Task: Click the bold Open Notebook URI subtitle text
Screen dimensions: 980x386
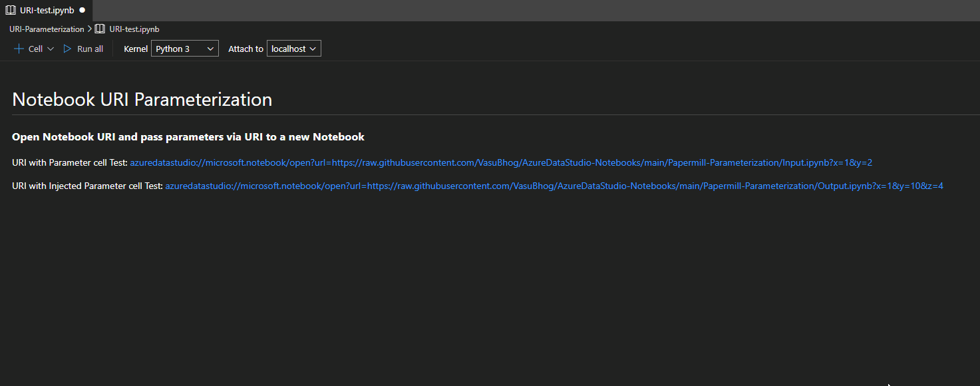Action: click(x=187, y=136)
